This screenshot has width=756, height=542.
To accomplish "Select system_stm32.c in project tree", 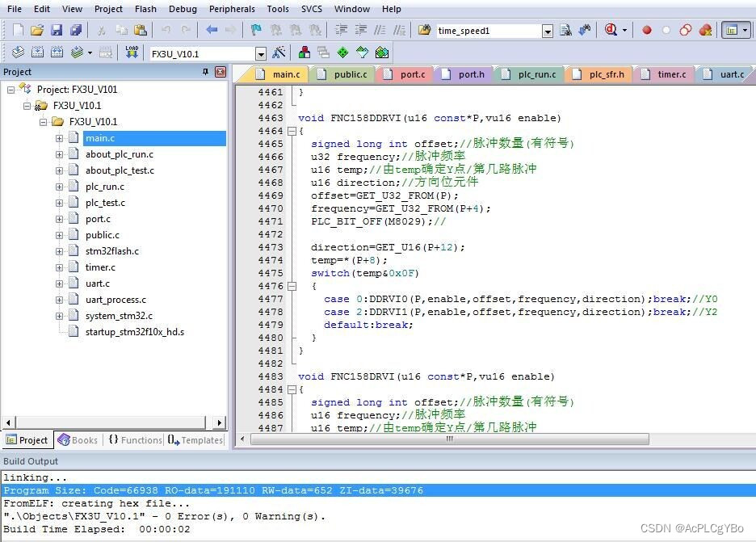I will [x=119, y=316].
